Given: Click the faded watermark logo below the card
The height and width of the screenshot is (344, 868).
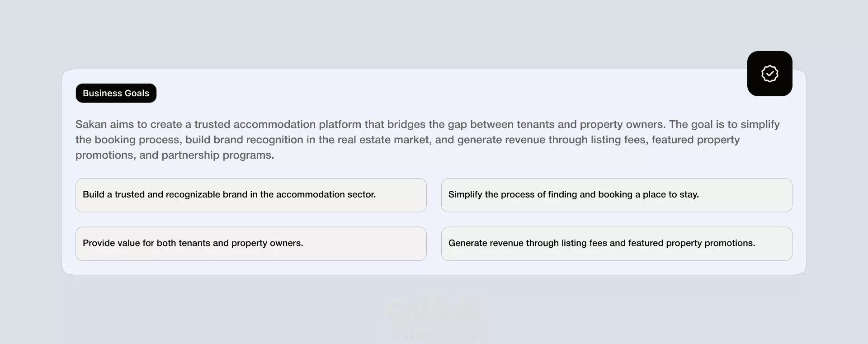Looking at the screenshot, I should pyautogui.click(x=434, y=316).
